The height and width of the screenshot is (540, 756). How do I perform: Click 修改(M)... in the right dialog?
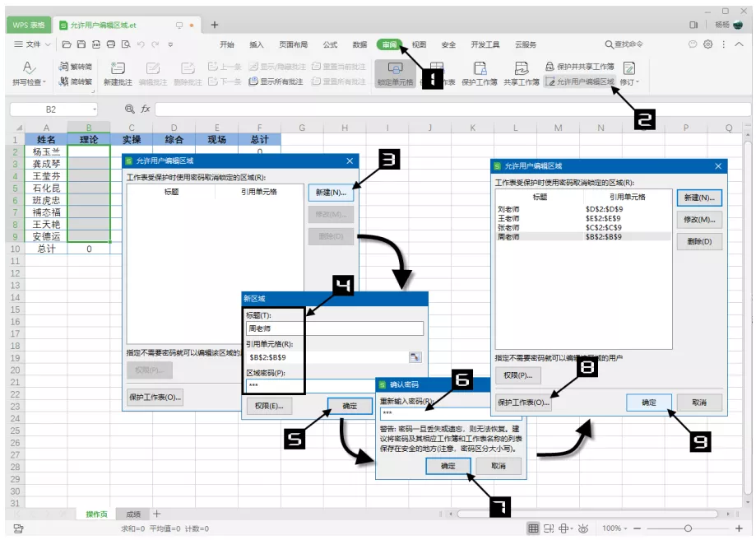click(x=699, y=220)
